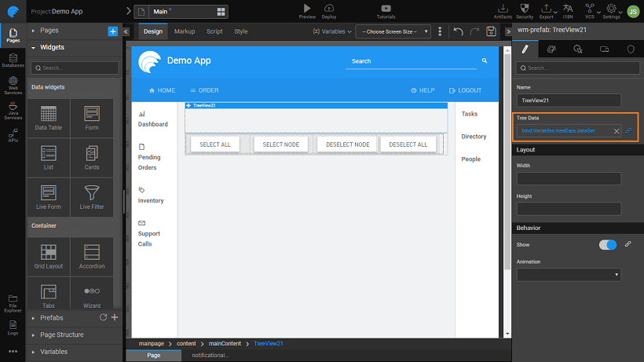This screenshot has height=362, width=644.
Task: Click the Deploy cloud icon
Action: 329,8
